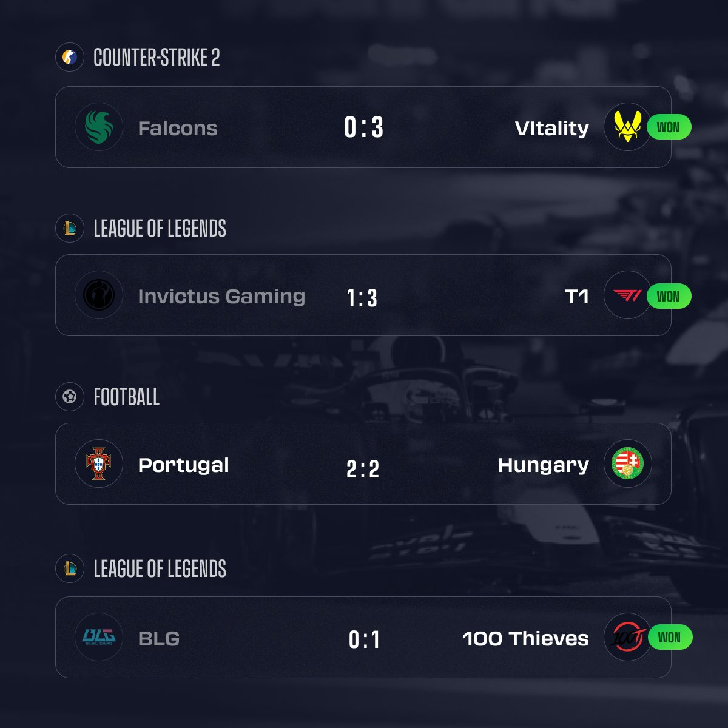
Task: Click the WON badge for 100 Thieves
Action: tap(669, 638)
